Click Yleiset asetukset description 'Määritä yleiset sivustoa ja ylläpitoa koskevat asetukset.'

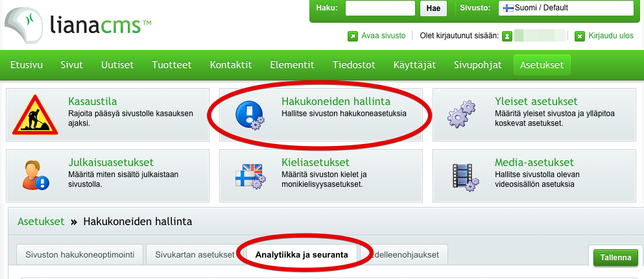click(x=555, y=118)
